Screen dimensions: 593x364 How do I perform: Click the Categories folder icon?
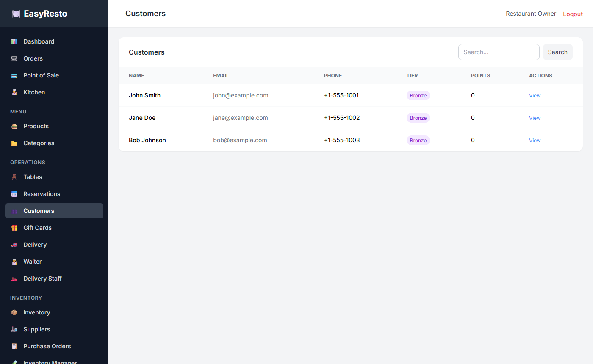14,143
